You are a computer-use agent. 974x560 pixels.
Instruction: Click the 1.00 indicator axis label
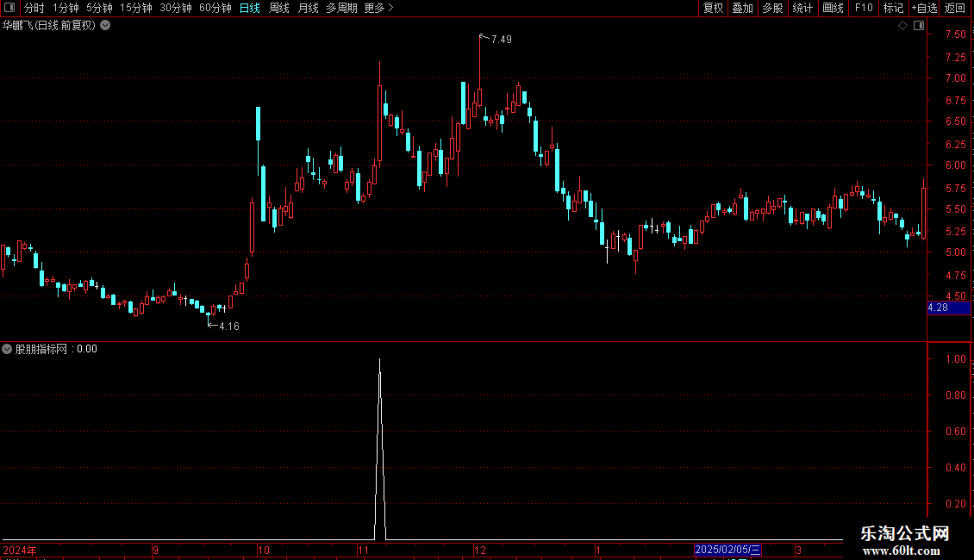point(955,359)
